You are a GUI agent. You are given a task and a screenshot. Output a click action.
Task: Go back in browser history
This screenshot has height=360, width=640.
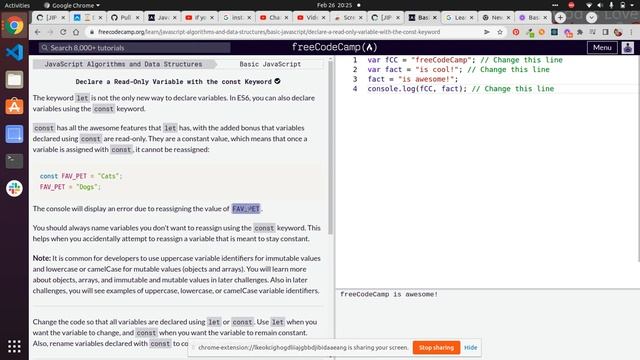(38, 32)
